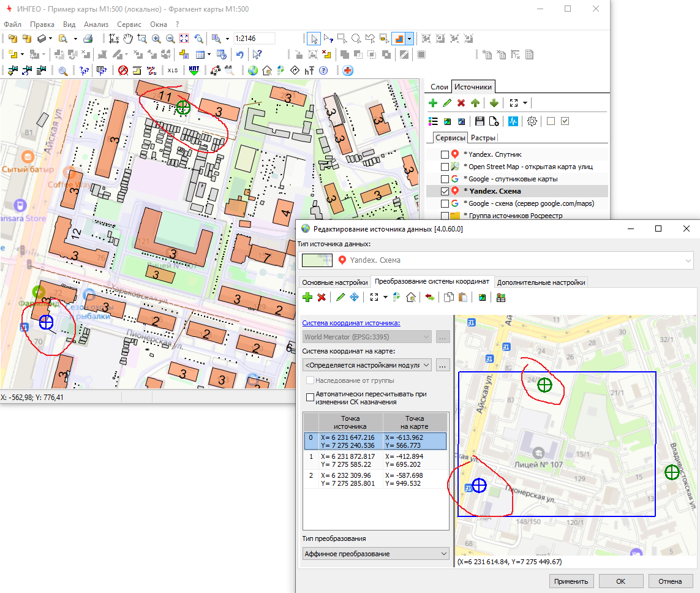The width and height of the screenshot is (700, 593).
Task: Click the copy points icon in dialog toolbar
Action: [449, 297]
